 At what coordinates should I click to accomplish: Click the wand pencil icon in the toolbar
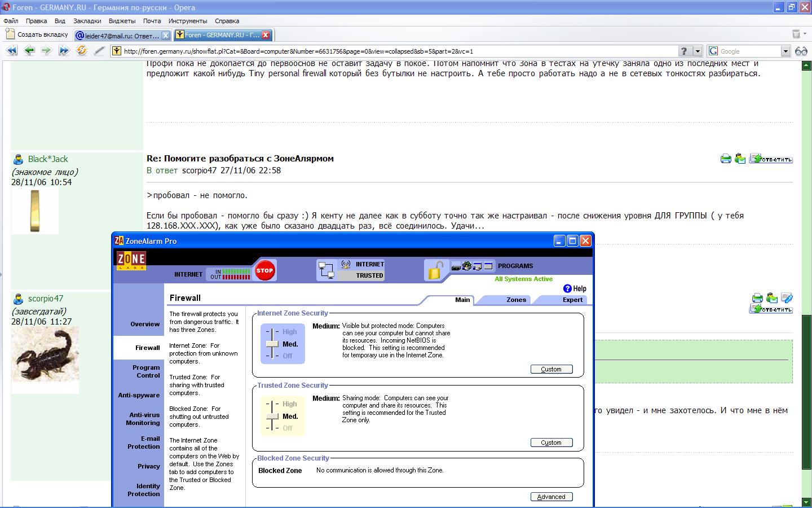99,51
